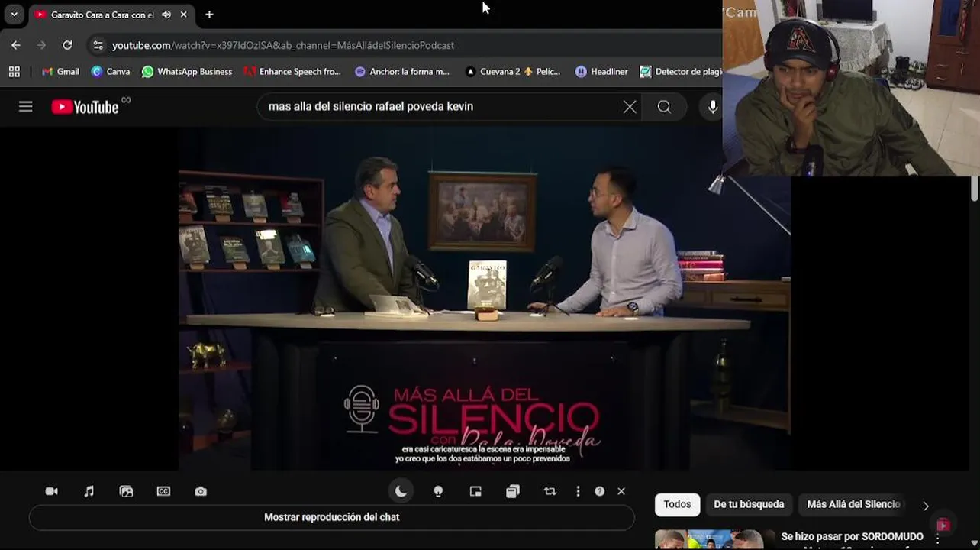Toggle dark mode moon icon
Screen dimensions: 980x550
pyautogui.click(x=401, y=491)
